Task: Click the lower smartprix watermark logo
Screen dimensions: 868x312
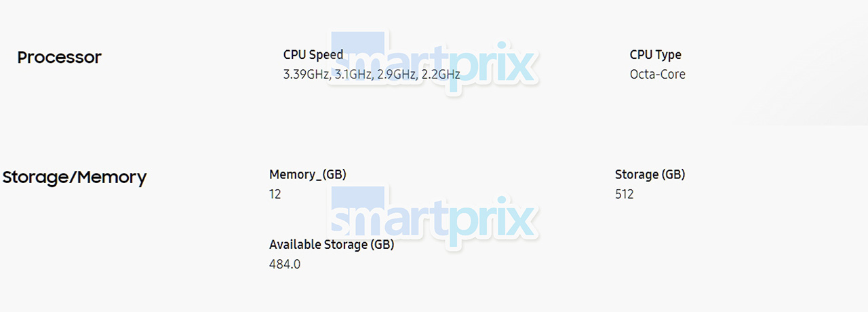Action: click(434, 217)
